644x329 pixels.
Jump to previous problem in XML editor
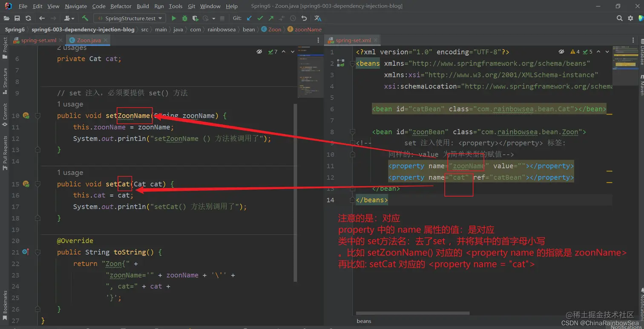[x=598, y=51]
